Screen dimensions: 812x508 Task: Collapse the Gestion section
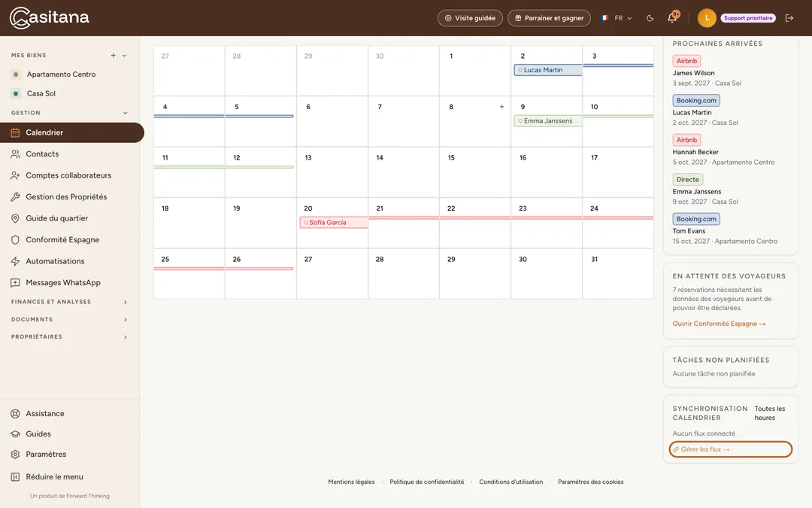click(x=125, y=113)
